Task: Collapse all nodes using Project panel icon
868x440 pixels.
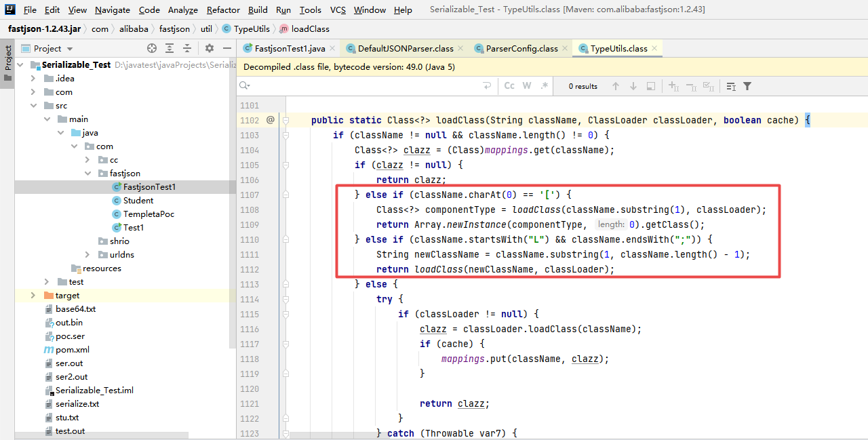Action: coord(186,48)
